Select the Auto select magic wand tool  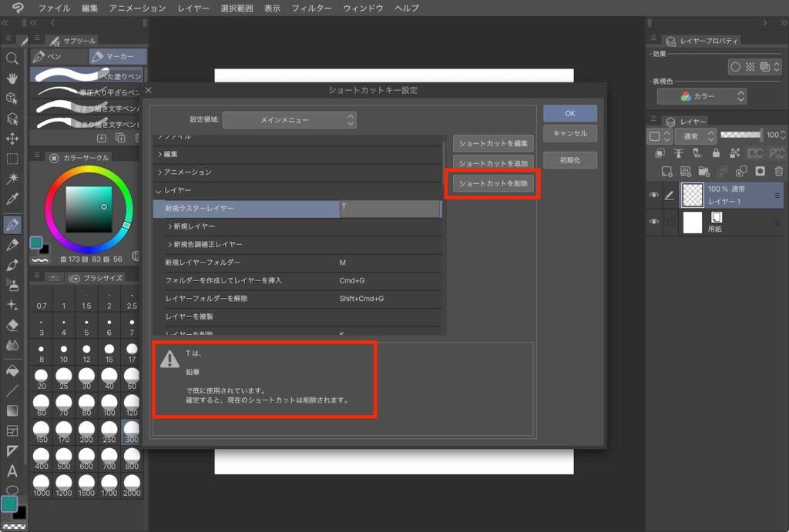tap(12, 179)
